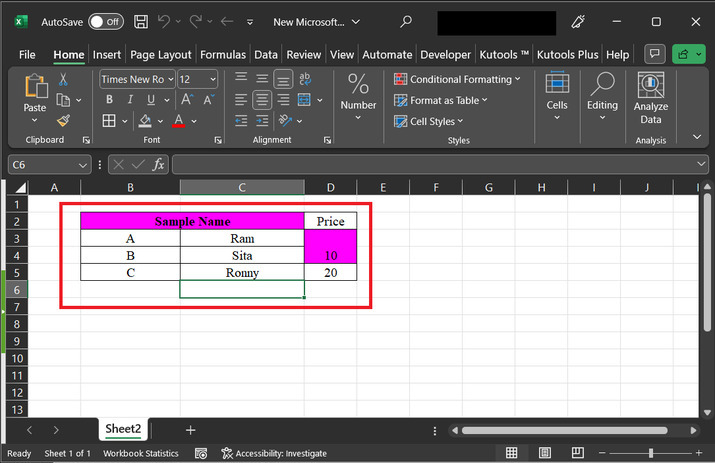This screenshot has width=715, height=463.
Task: Adjust the zoom slider handle
Action: point(651,453)
